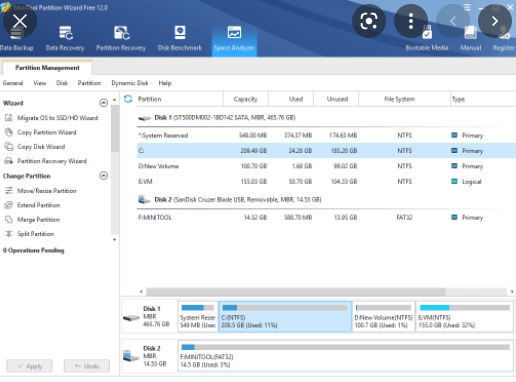Click the refresh partition list icon
The width and height of the screenshot is (516, 382).
[128, 99]
